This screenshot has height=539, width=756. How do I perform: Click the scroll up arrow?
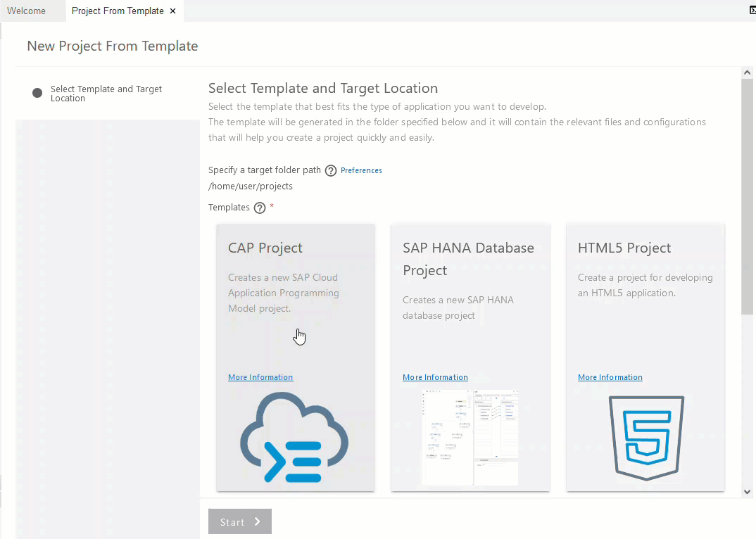(x=748, y=72)
